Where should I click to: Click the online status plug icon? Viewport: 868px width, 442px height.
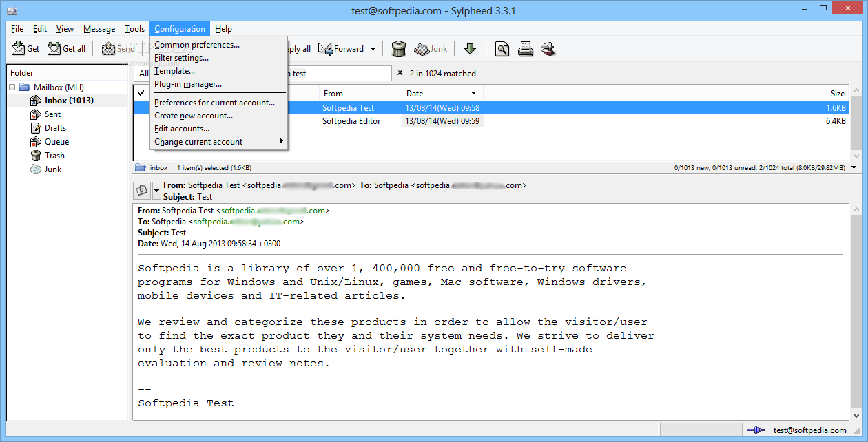(x=755, y=430)
